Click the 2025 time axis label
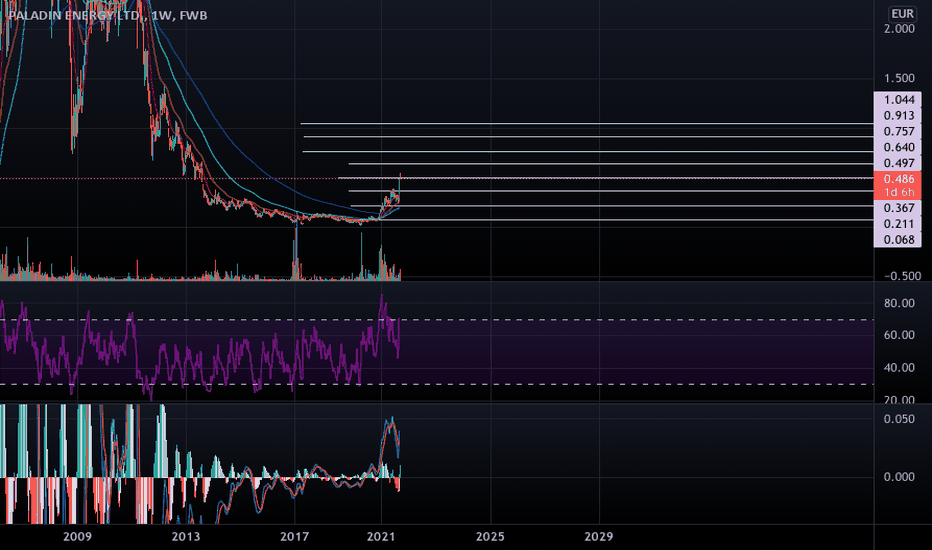 (x=490, y=537)
